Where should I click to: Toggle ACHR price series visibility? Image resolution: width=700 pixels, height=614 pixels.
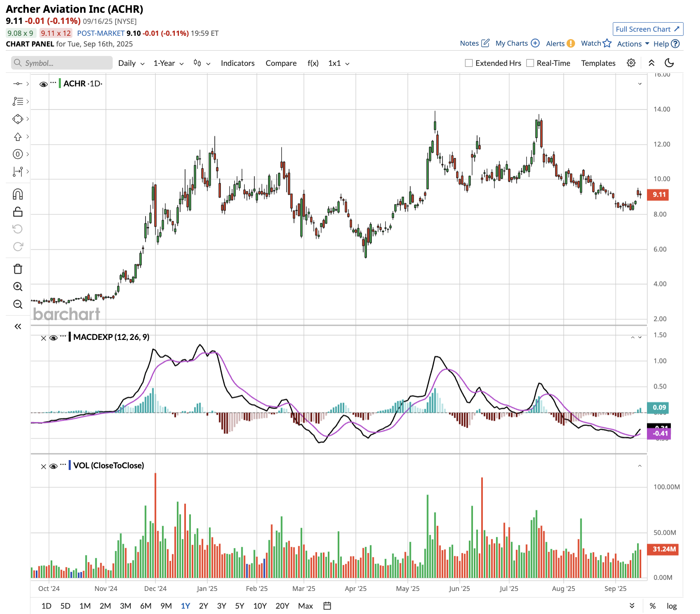click(43, 84)
